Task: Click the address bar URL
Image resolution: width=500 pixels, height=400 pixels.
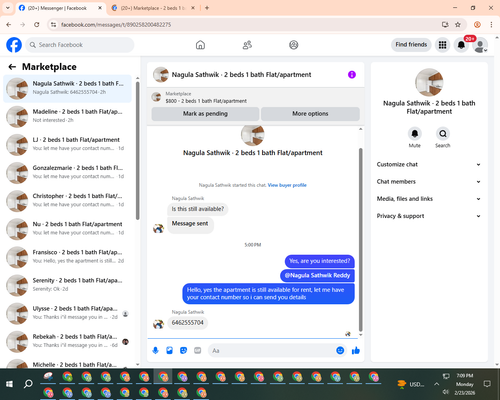Action: 116,25
